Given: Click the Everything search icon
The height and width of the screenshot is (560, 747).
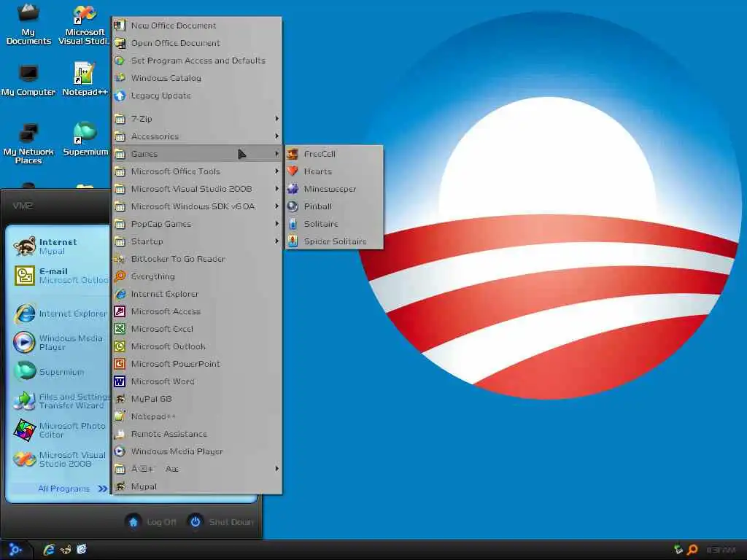Looking at the screenshot, I should pyautogui.click(x=120, y=276).
